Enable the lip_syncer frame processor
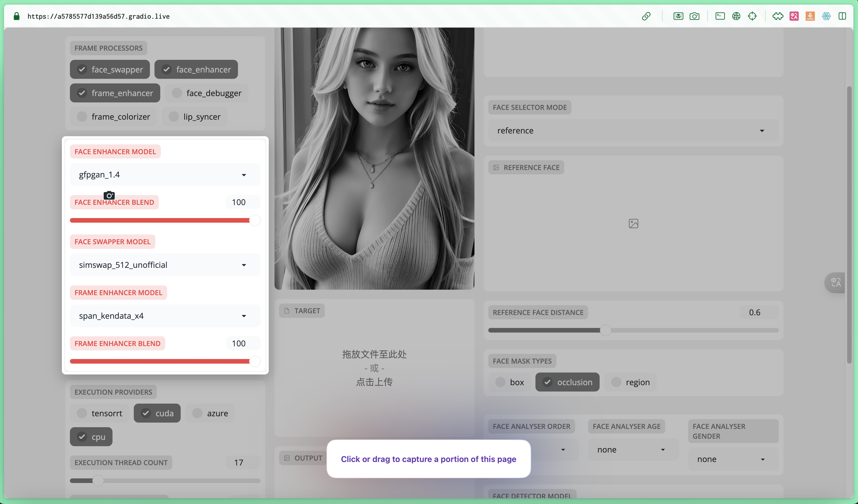 (x=195, y=117)
